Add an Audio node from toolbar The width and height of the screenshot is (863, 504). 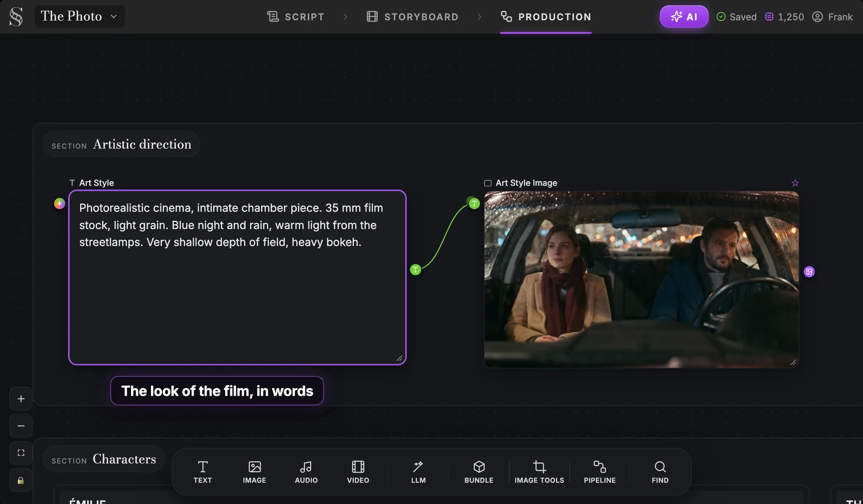[x=306, y=472]
